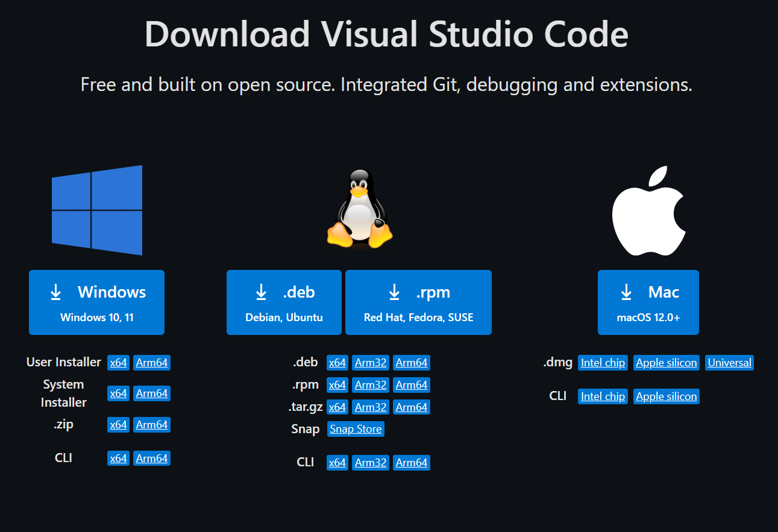Download the .rpm package for Red Hat, Fedora, SUSE
Viewport: 778px width, 532px height.
click(418, 302)
